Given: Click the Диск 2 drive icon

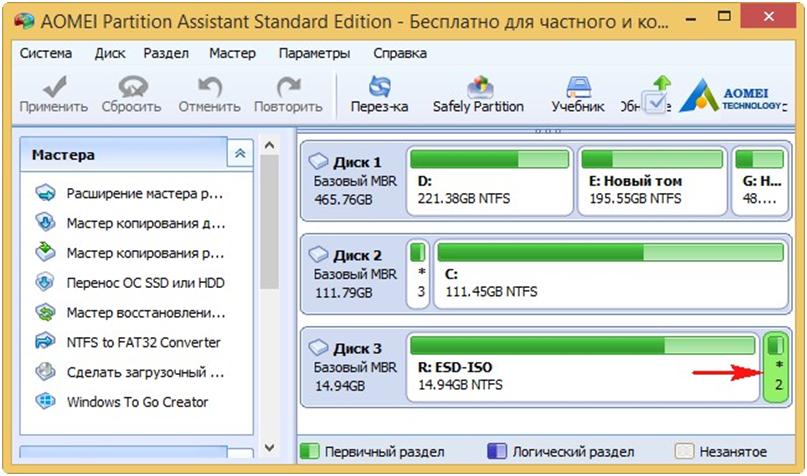Looking at the screenshot, I should (319, 254).
